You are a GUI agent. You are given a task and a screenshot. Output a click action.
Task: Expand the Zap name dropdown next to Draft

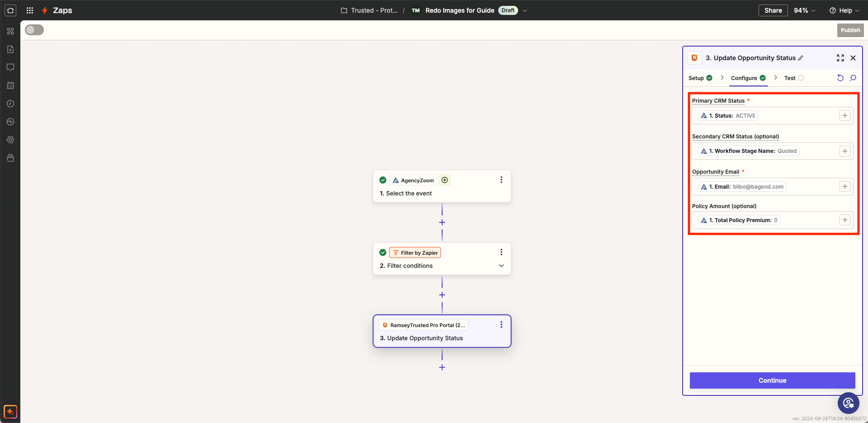click(x=525, y=10)
